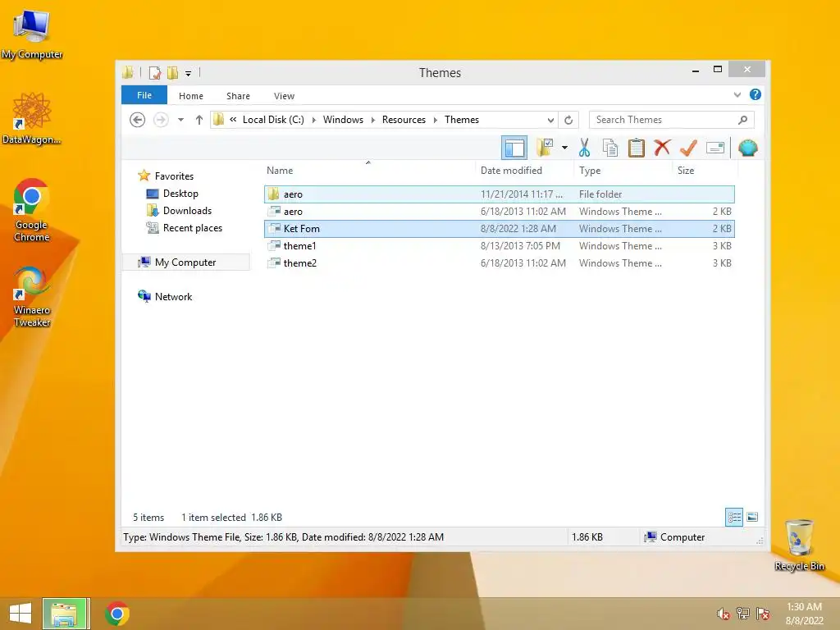Open the recent locations dropdown arrow
The height and width of the screenshot is (630, 840).
(x=181, y=120)
